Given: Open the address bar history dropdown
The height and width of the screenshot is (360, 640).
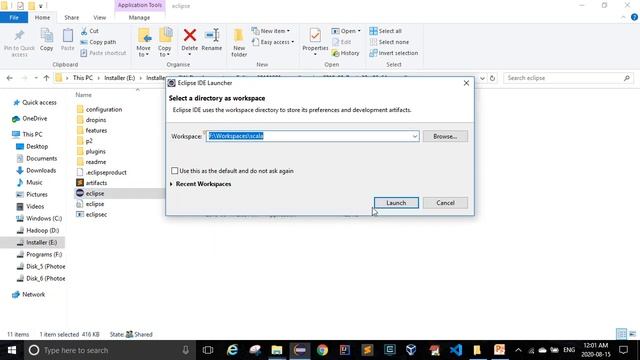Looking at the screenshot, I should [482, 78].
